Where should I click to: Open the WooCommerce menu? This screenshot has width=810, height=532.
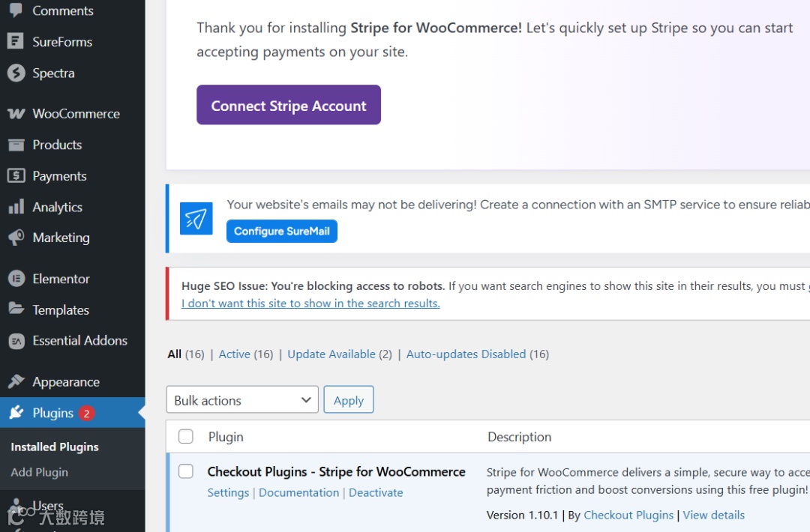point(76,114)
